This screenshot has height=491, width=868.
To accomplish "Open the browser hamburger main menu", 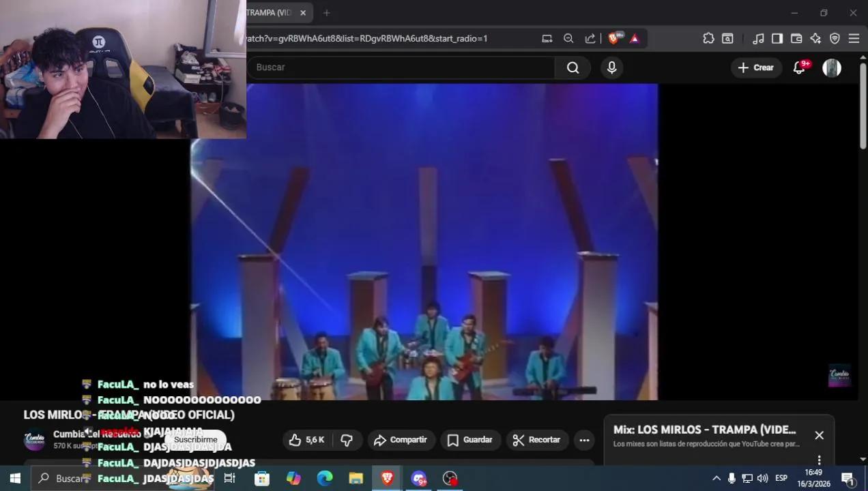I will click(854, 39).
